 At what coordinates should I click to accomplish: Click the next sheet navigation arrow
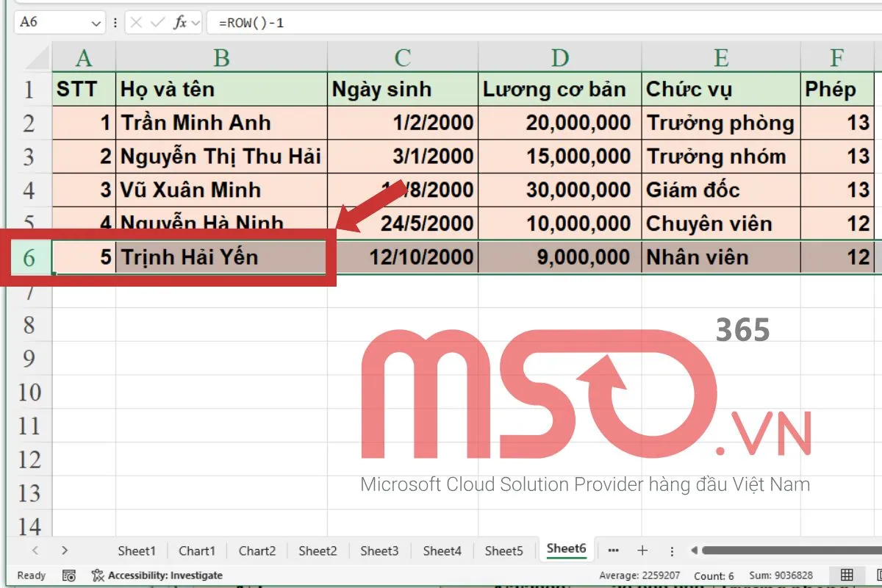(65, 550)
